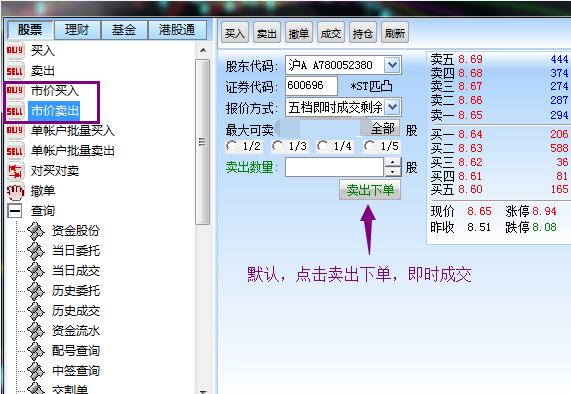Click the 刷新 toolbar button
The height and width of the screenshot is (394, 571).
395,33
